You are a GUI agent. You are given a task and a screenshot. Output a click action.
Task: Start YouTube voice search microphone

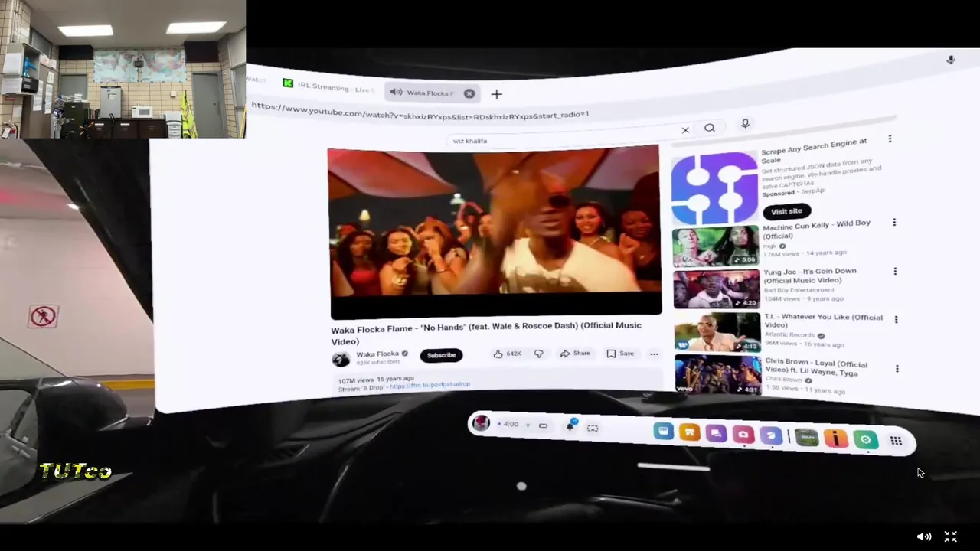tap(745, 123)
